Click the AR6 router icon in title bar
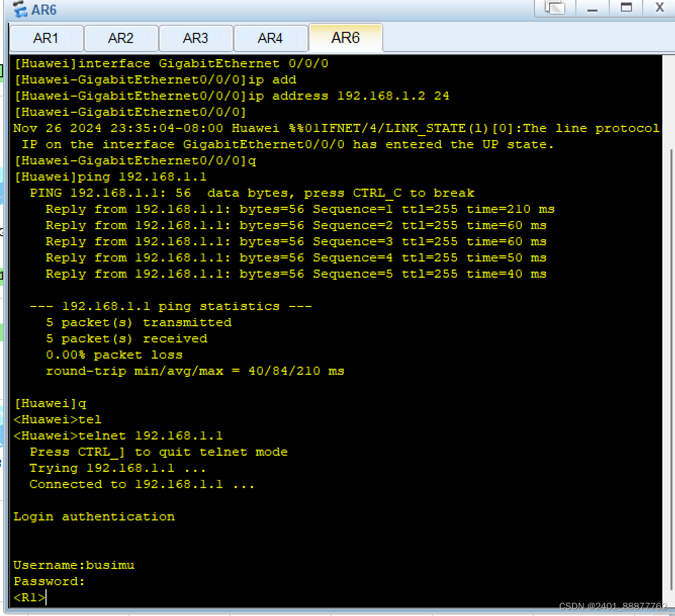This screenshot has height=616, width=675. (x=20, y=9)
